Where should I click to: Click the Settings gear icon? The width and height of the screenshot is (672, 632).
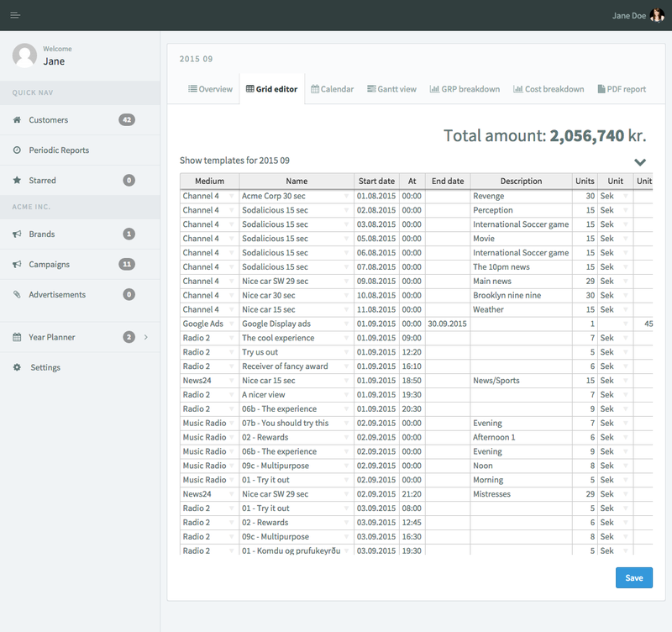(17, 367)
